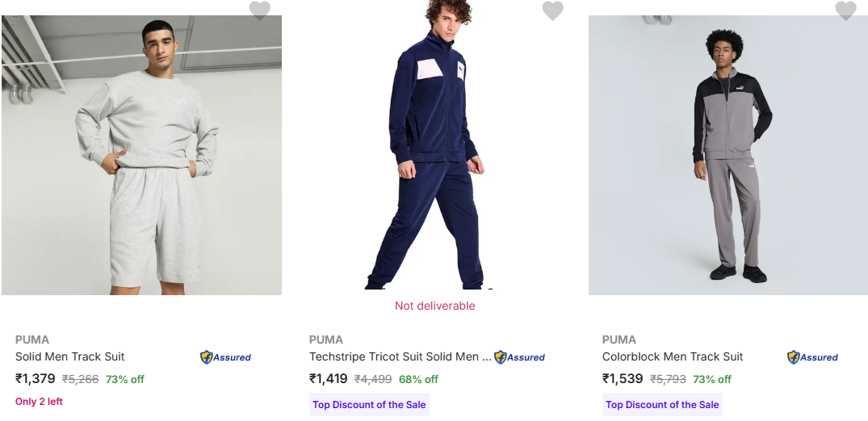Click Top Discount tag under Colorblock suit

point(662,405)
